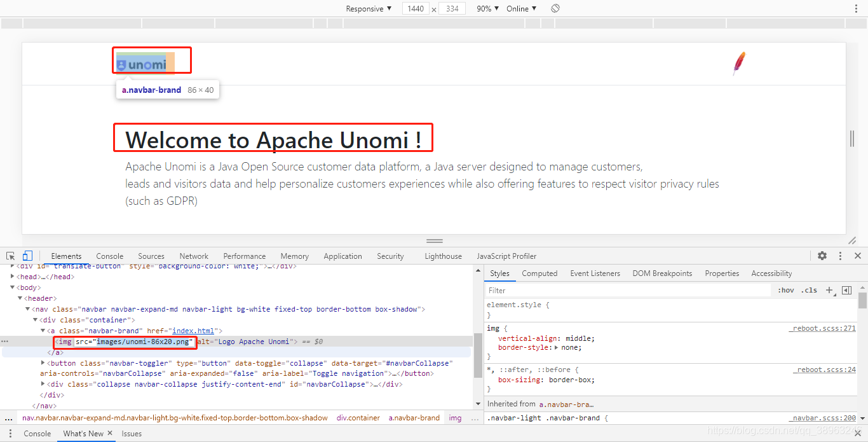Screen dimensions: 868x442
Task: Select the a.navbar-brand breadcrumb
Action: (414, 418)
